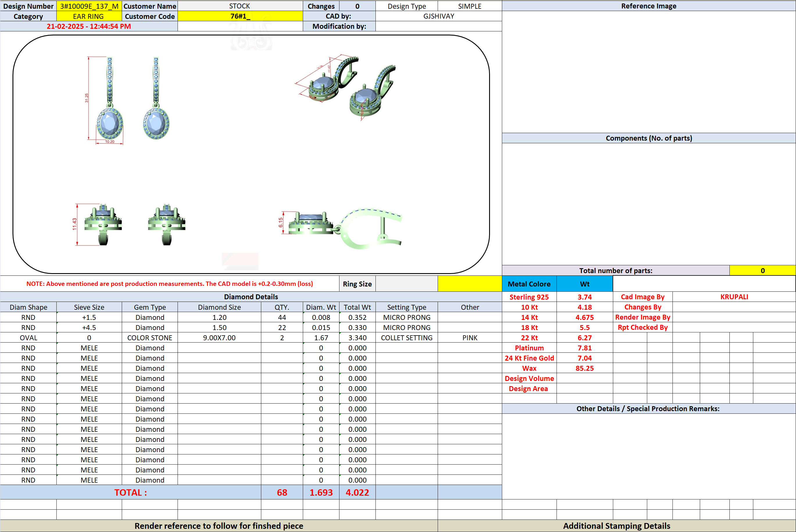Click the red NOTE about post production measurements
Viewport: 796px width, 532px height.
point(170,284)
